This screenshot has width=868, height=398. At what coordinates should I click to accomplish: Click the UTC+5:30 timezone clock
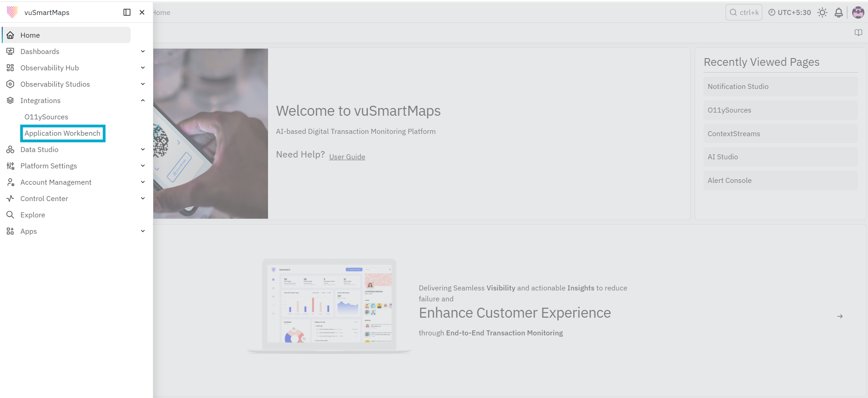coord(790,13)
